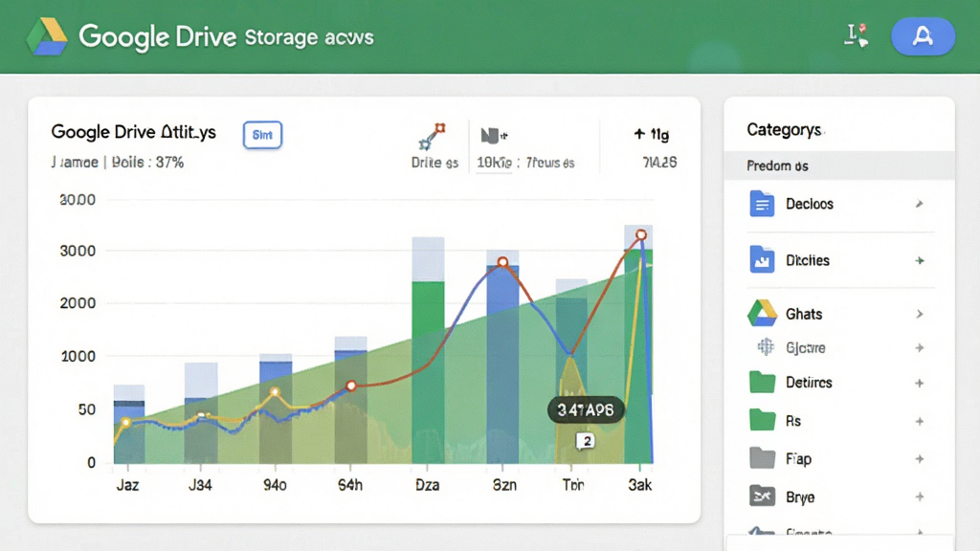This screenshot has width=980, height=551.
Task: Add the Dtclies category with plus
Action: point(920,260)
